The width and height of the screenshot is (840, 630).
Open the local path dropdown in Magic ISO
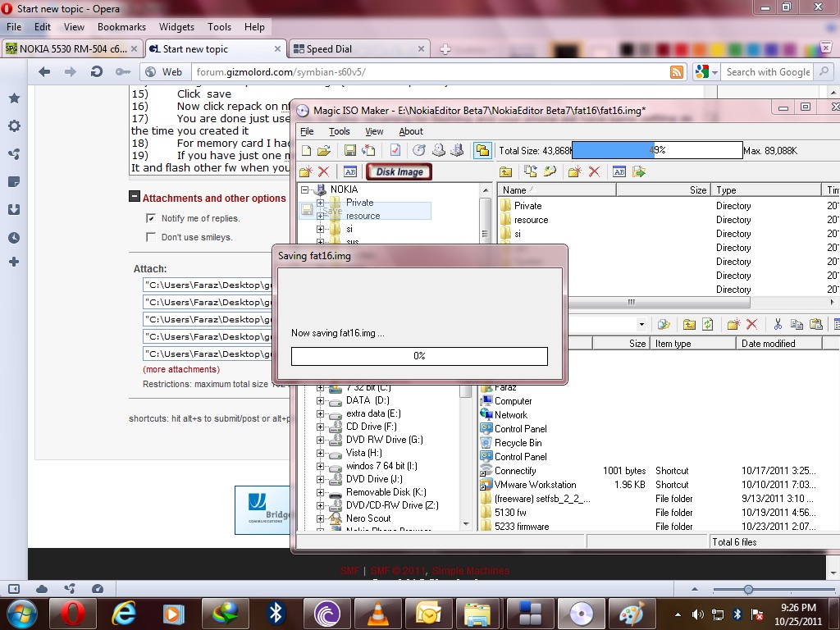[x=641, y=324]
